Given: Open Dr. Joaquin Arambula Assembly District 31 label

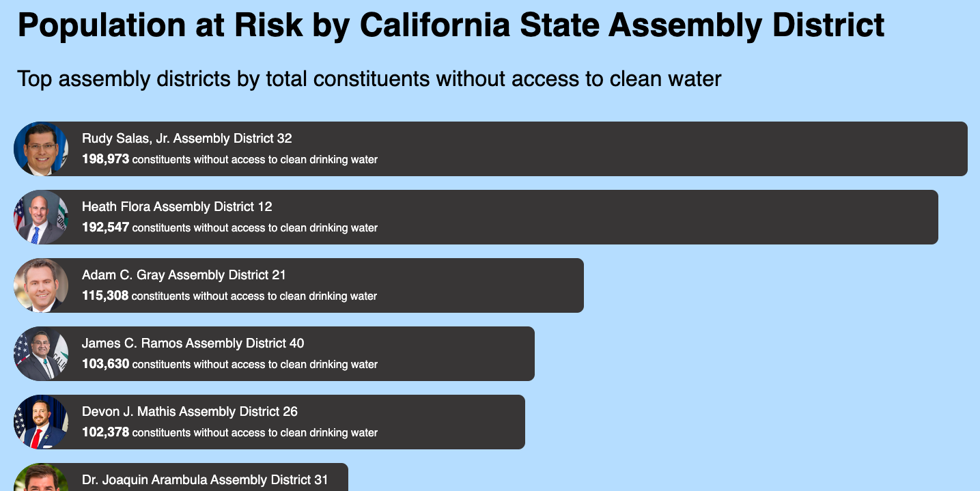Looking at the screenshot, I should (205, 480).
